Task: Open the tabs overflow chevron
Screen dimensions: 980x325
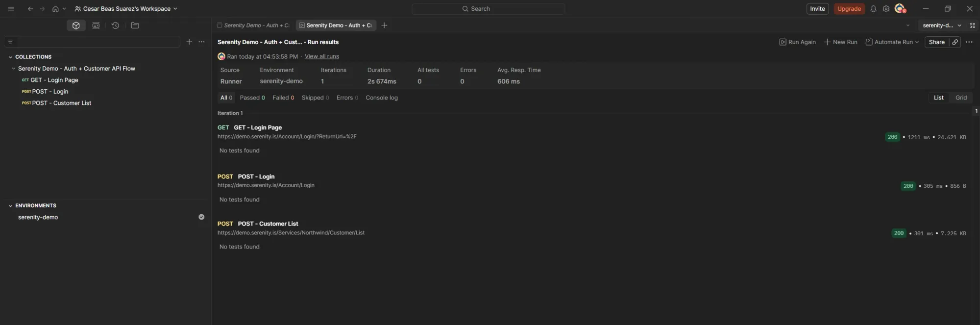Action: click(x=907, y=25)
